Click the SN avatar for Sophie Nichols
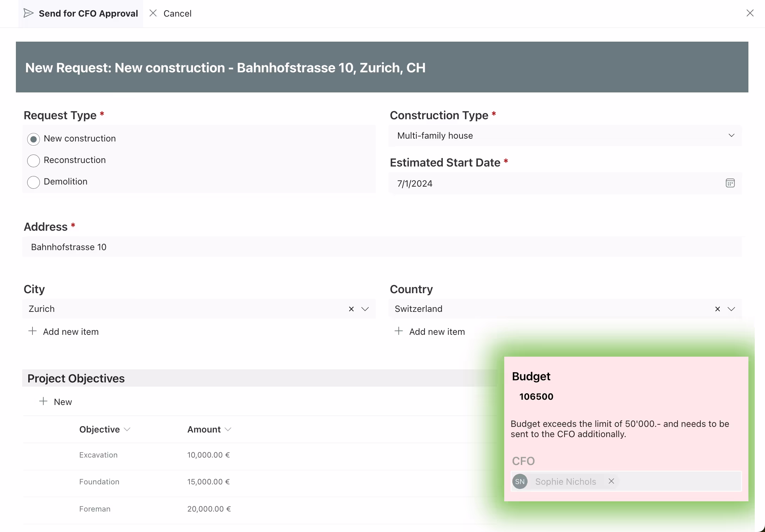The image size is (765, 532). click(x=520, y=482)
